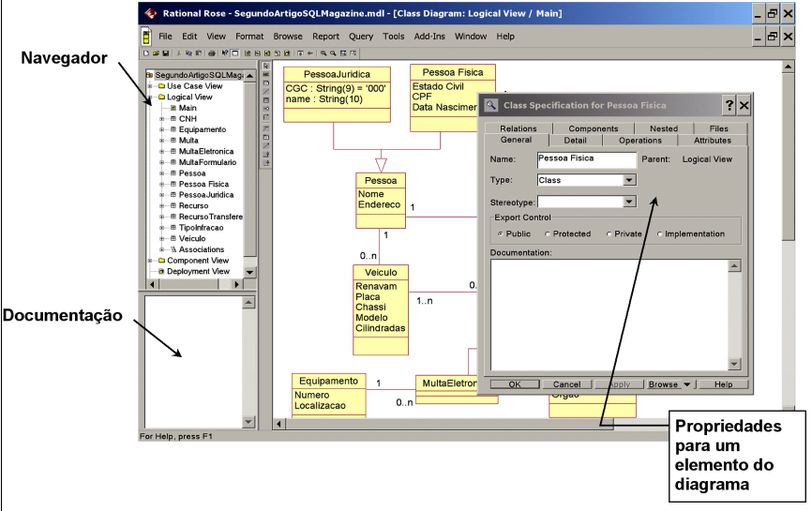Click the help question mark in dialog title
This screenshot has width=812, height=511.
pyautogui.click(x=729, y=106)
